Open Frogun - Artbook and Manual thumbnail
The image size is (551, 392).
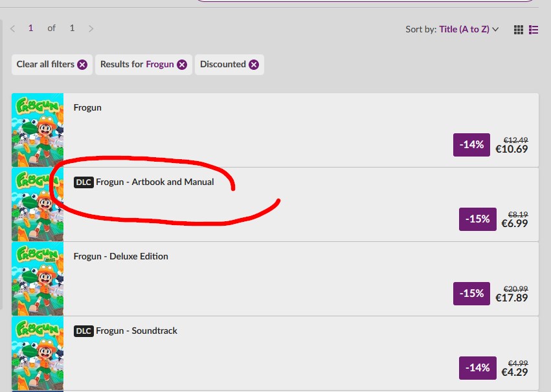click(38, 204)
